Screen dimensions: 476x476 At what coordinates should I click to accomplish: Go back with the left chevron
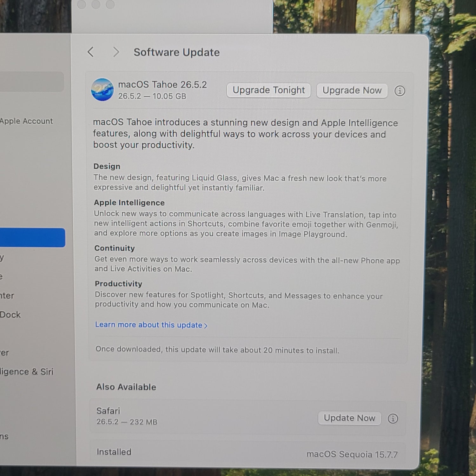(91, 52)
